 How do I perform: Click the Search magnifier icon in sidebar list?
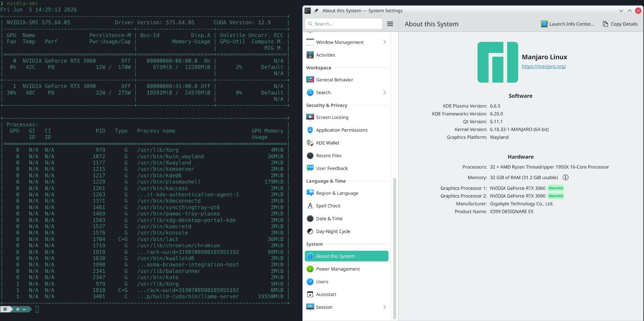[x=310, y=92]
